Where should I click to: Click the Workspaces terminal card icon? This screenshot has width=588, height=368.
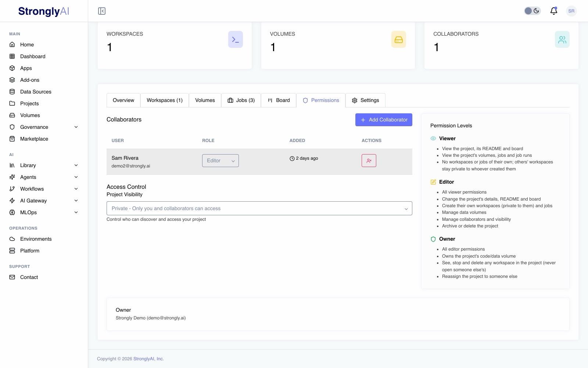[236, 39]
